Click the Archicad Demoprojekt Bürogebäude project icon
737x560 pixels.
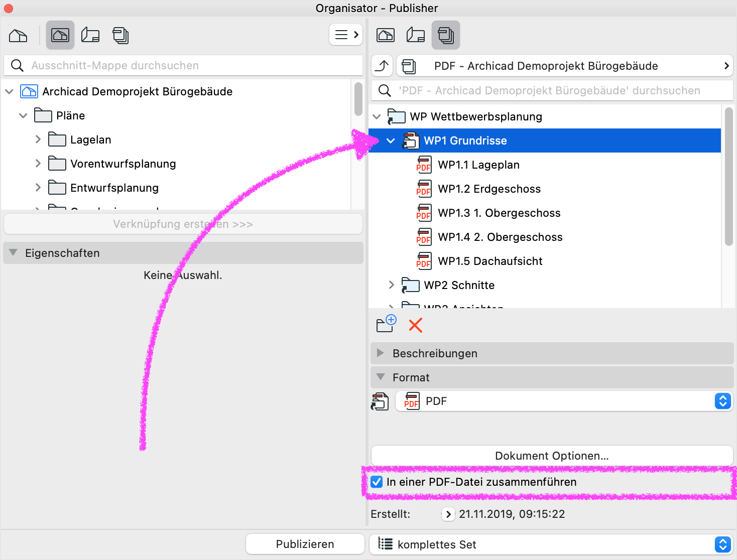point(29,91)
